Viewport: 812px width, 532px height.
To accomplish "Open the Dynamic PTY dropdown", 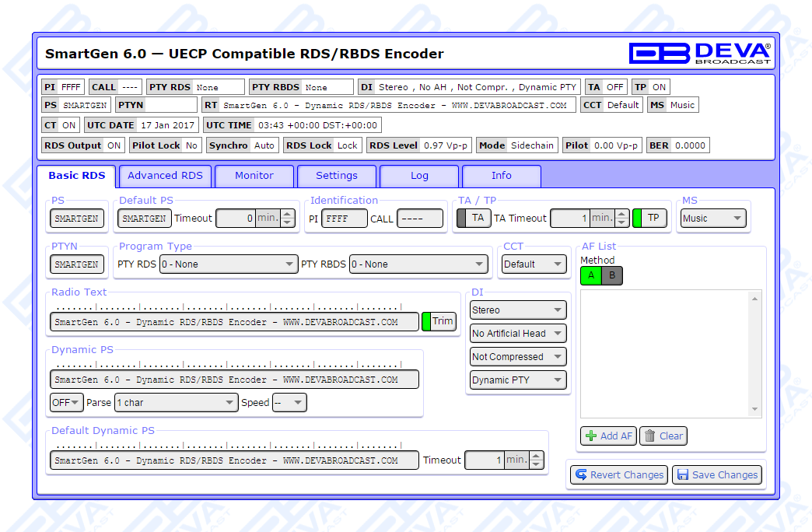I will (518, 380).
